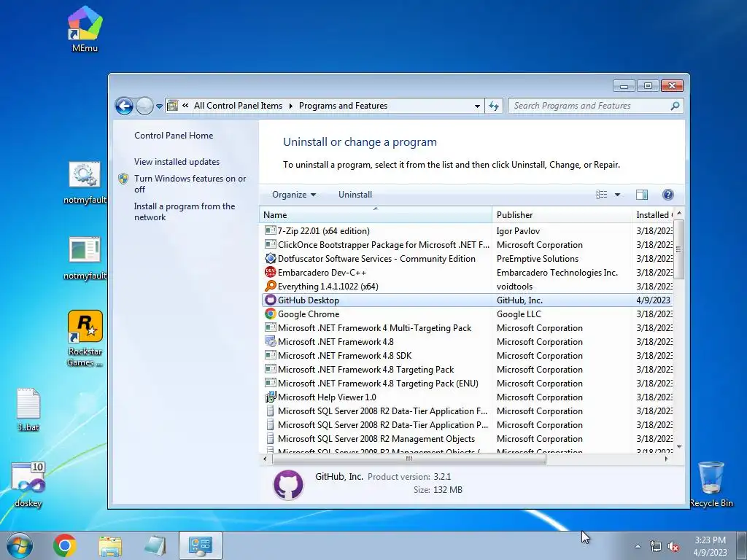This screenshot has width=747, height=560.
Task: Click the Google Chrome row icon
Action: point(270,314)
